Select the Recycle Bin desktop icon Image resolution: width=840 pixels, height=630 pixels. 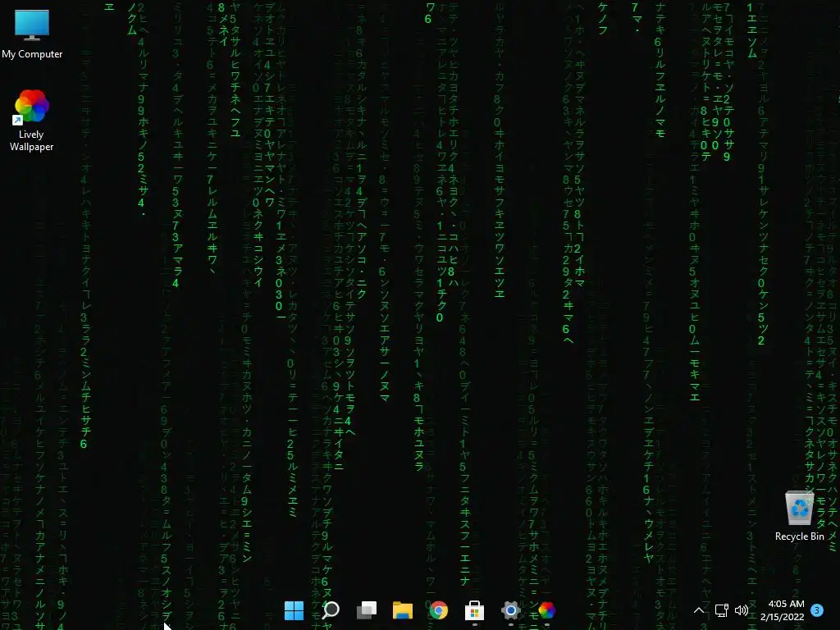[x=799, y=515]
